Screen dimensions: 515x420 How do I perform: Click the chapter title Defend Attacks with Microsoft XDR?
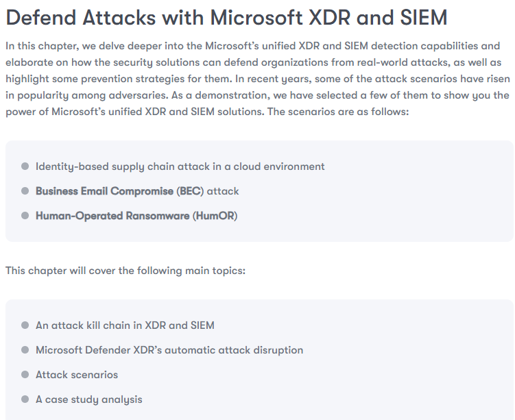(226, 18)
